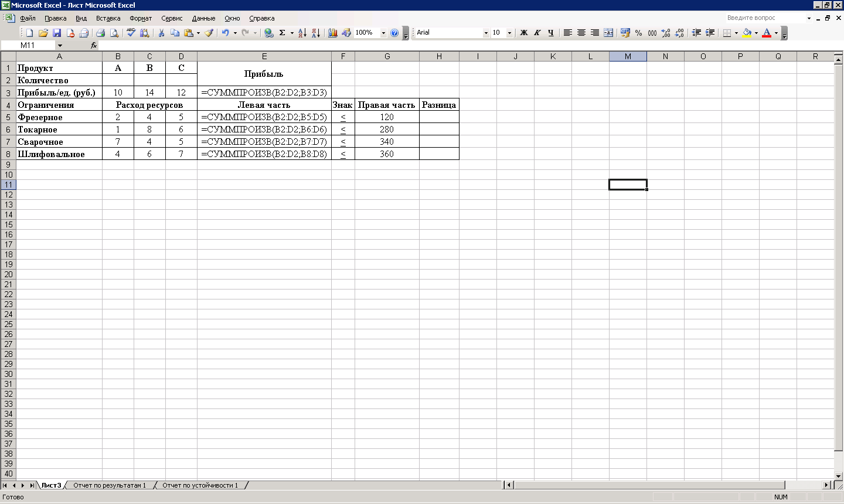Toggle underline Ч formatting
The width and height of the screenshot is (844, 504).
click(551, 33)
